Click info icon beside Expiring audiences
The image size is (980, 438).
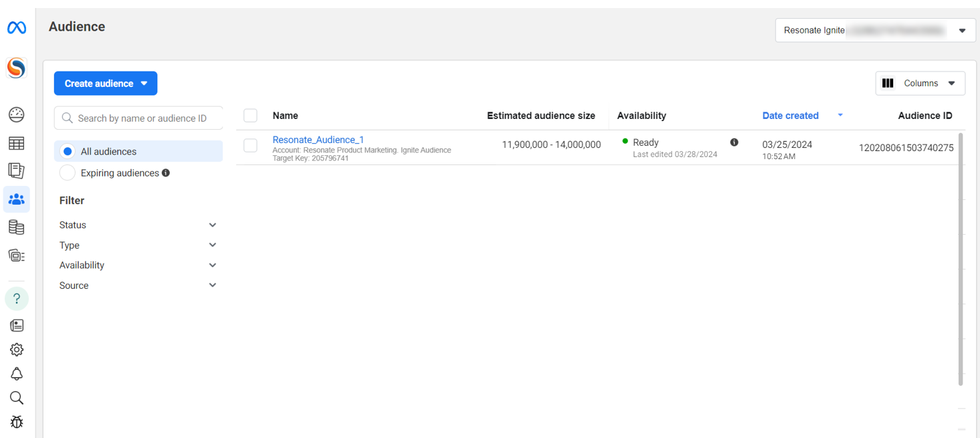coord(166,173)
